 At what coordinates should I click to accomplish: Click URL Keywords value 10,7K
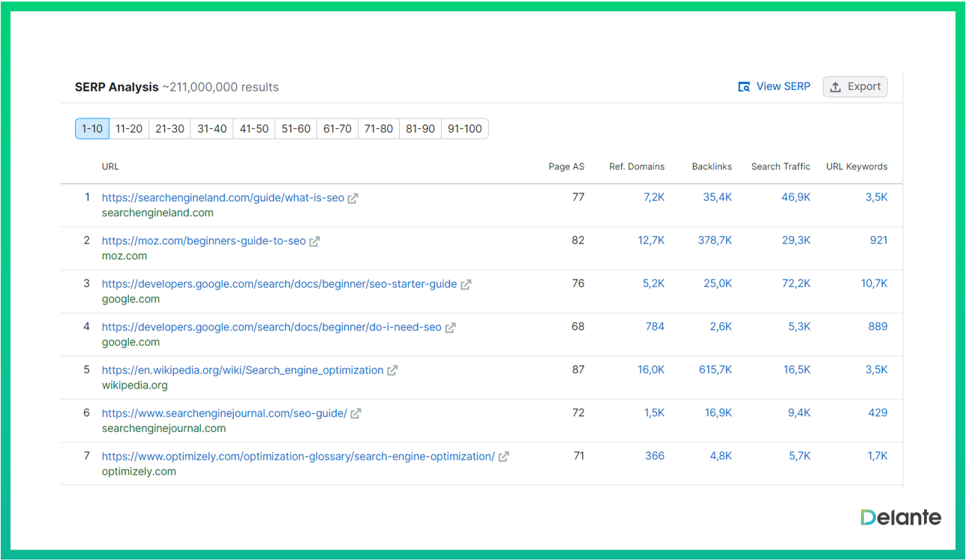click(x=874, y=283)
